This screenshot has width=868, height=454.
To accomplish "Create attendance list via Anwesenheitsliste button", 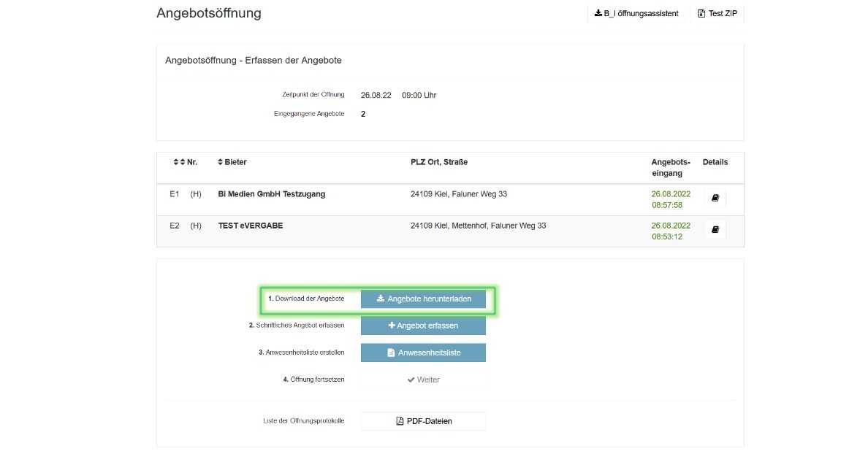I will pos(423,352).
